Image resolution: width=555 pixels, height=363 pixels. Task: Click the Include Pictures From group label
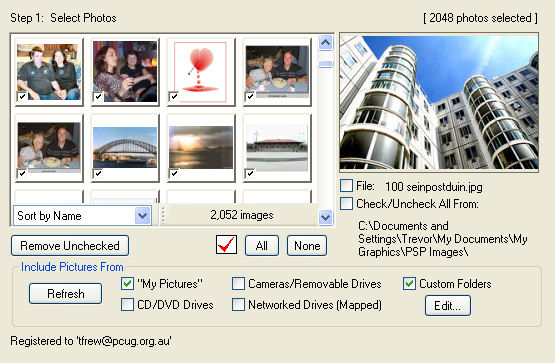pos(72,267)
